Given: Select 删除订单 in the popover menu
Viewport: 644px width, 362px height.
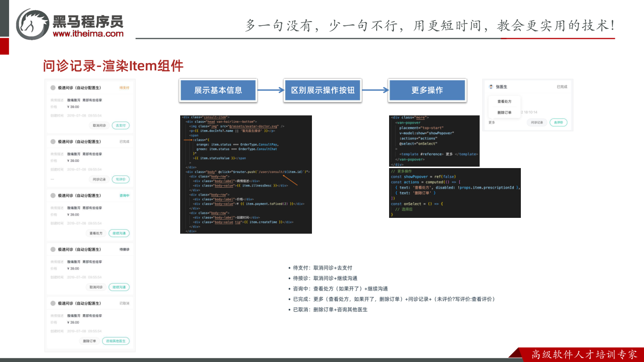Looking at the screenshot, I should pos(504,113).
